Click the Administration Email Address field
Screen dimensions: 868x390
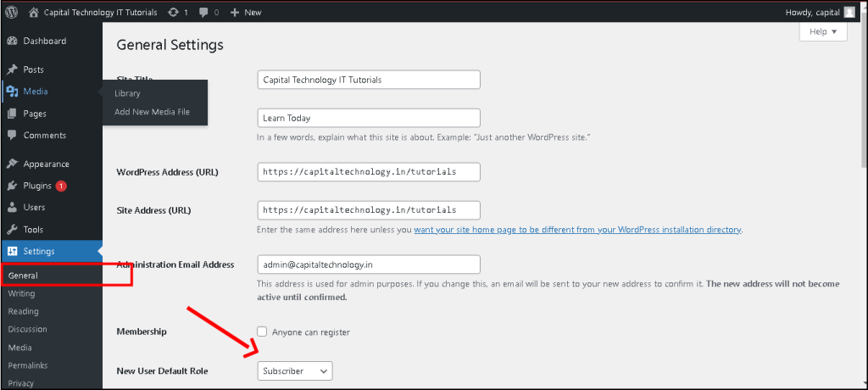click(368, 265)
